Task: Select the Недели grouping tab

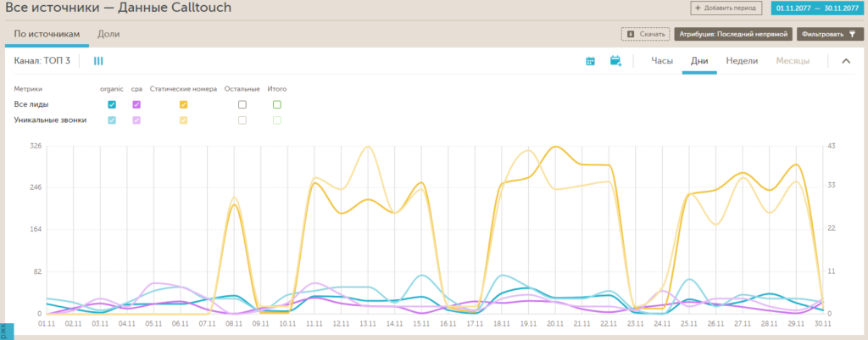Action: tap(742, 61)
